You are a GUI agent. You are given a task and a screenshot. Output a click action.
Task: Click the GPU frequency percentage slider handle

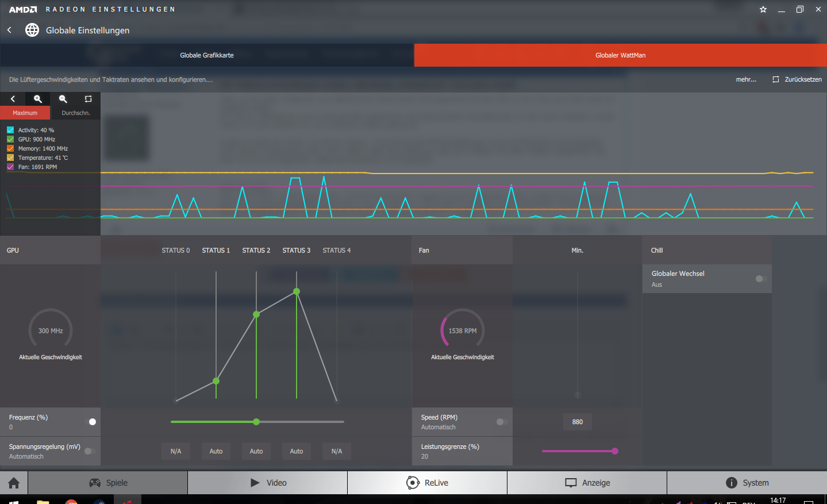point(256,422)
